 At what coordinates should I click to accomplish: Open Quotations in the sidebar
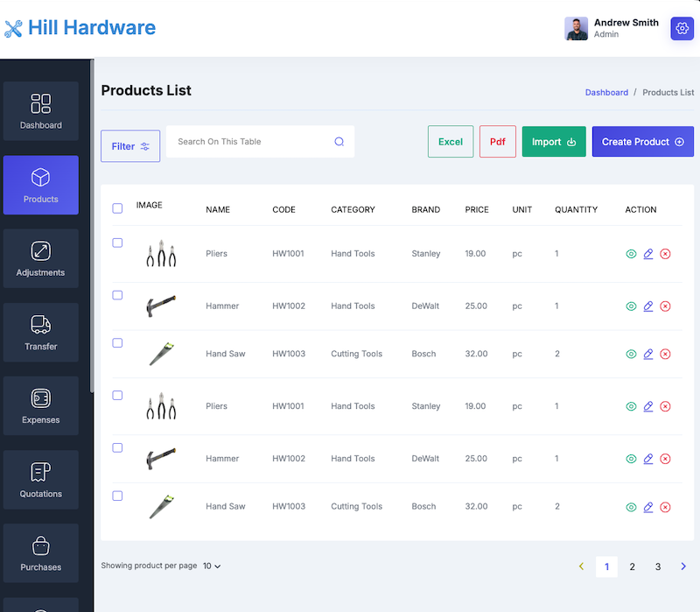pos(40,480)
